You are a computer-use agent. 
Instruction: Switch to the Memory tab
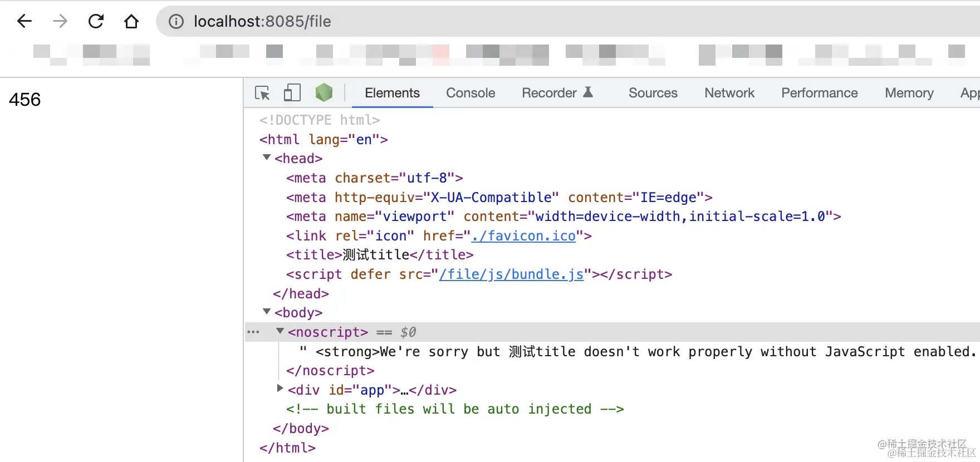click(x=909, y=93)
